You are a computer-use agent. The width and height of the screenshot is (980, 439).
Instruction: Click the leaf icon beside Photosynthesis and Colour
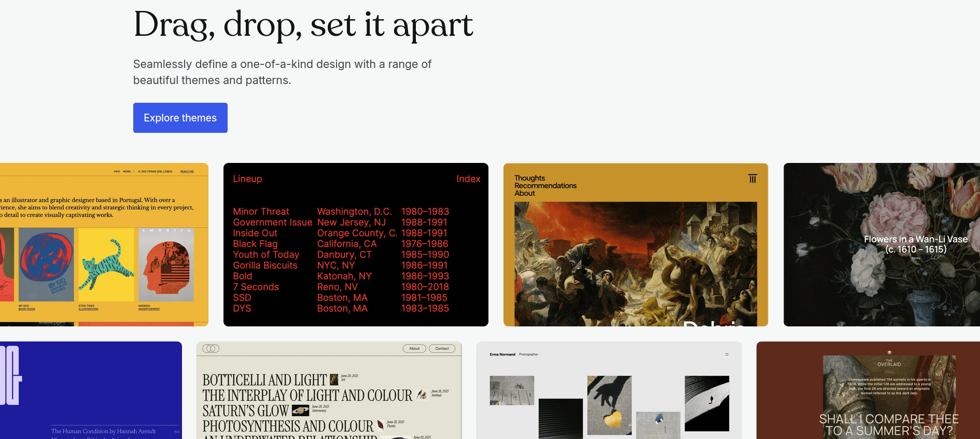(x=380, y=426)
